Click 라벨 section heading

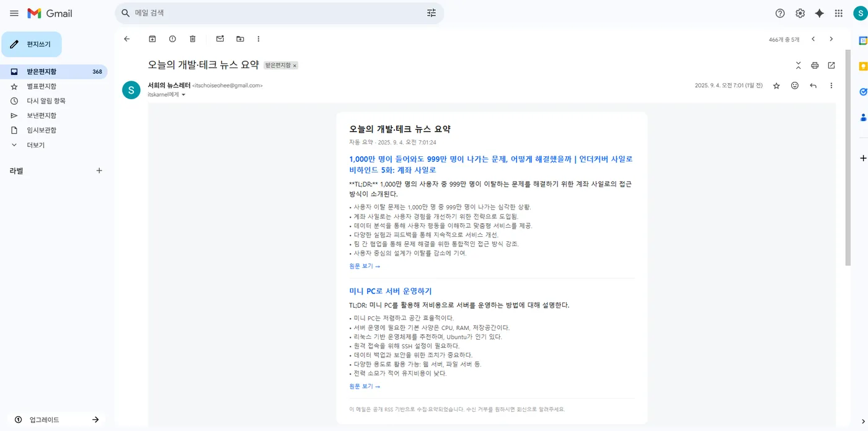[x=16, y=171]
